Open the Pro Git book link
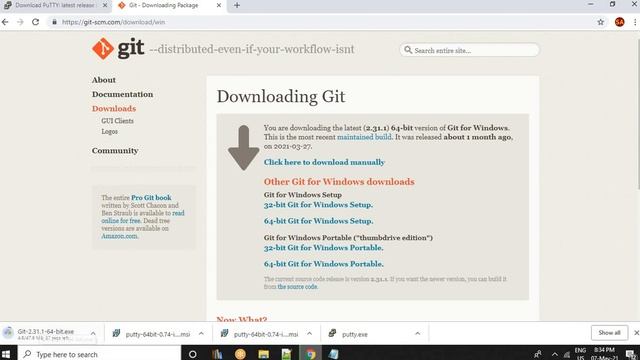The height and width of the screenshot is (360, 640). pyautogui.click(x=151, y=198)
